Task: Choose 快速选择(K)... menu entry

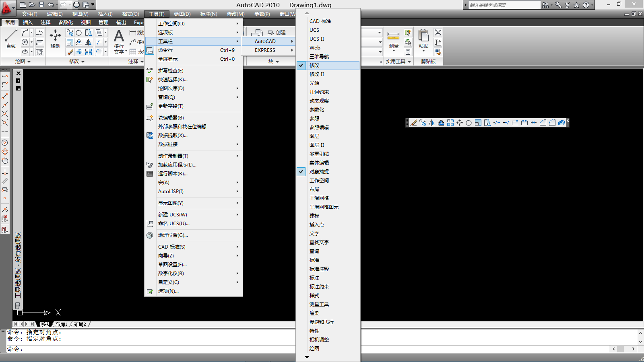Action: [x=194, y=79]
